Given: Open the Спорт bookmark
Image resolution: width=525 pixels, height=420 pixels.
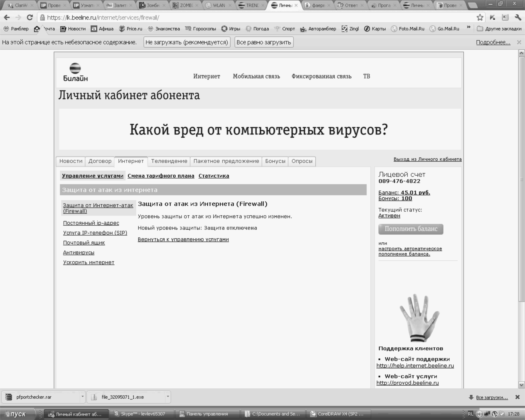Looking at the screenshot, I should pos(284,29).
